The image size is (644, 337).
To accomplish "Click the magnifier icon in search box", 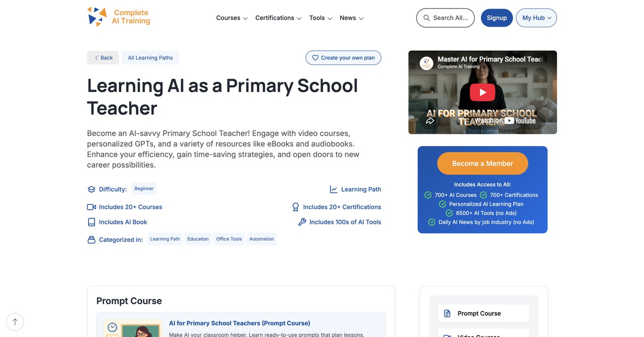I will (x=427, y=18).
